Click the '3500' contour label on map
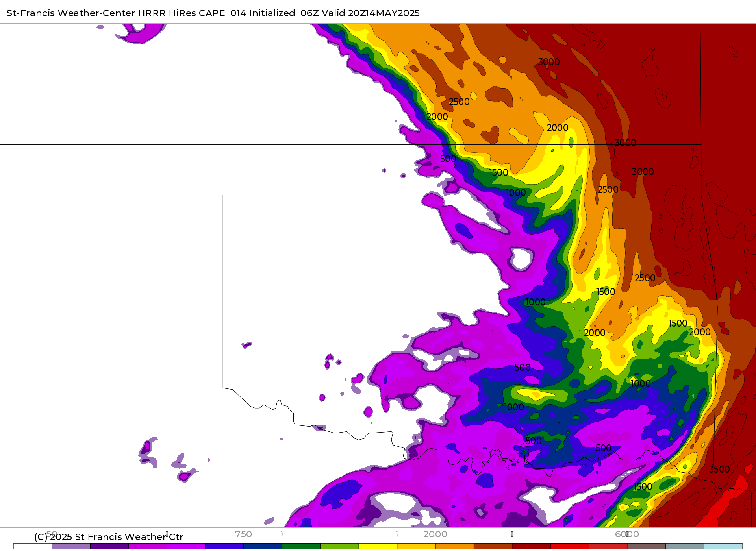Viewport: 756px width, 551px height. coord(719,469)
